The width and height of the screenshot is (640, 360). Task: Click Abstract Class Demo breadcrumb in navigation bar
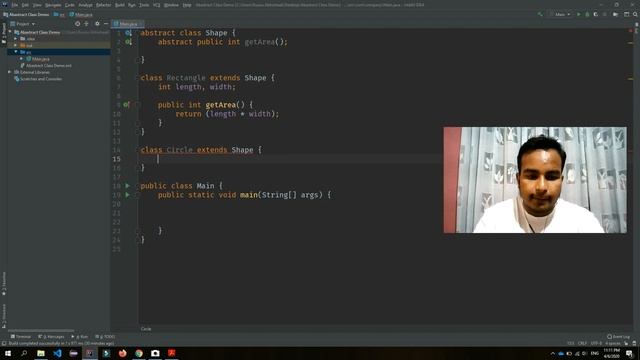click(x=26, y=14)
